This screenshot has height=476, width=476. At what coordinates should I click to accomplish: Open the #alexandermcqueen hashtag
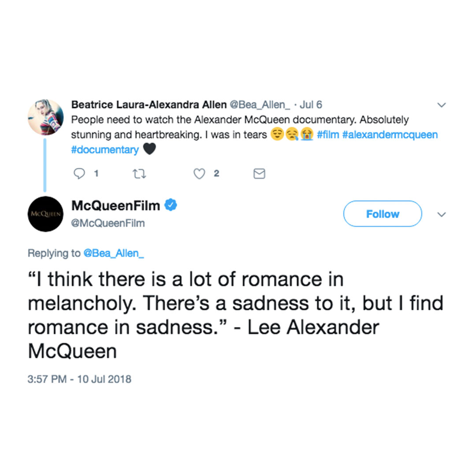click(390, 135)
